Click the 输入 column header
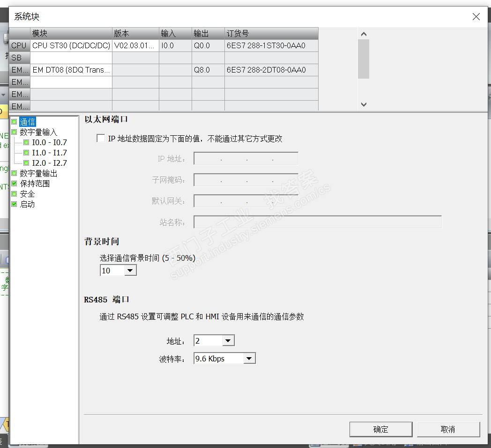 coord(175,33)
